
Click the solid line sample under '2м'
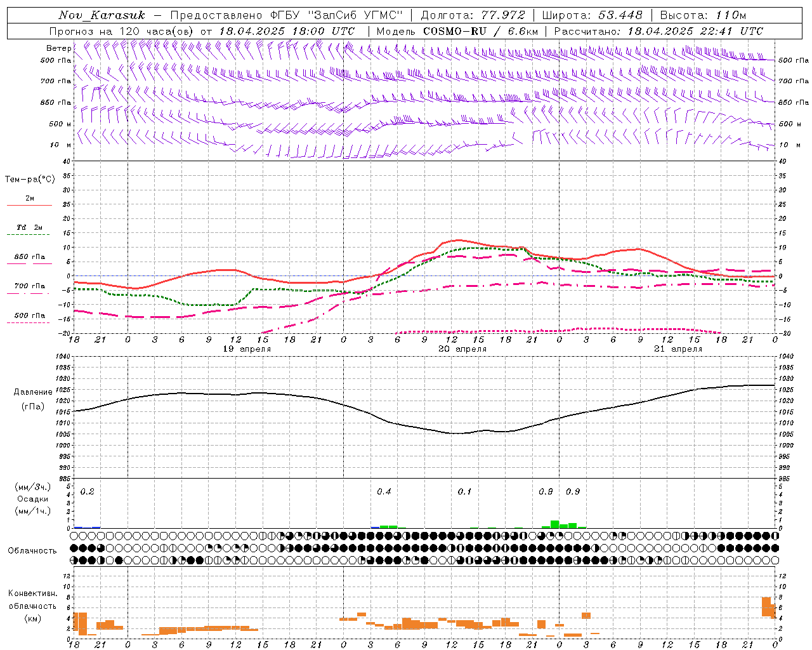(x=29, y=205)
